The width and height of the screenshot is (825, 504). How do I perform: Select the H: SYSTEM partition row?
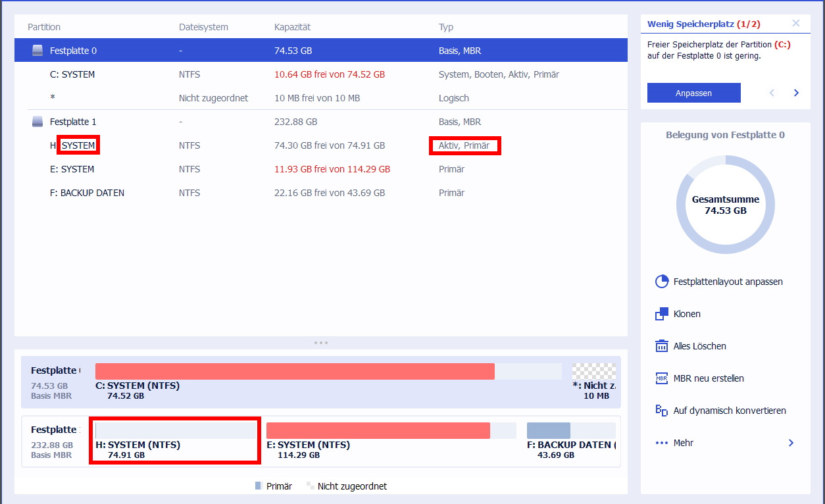coord(321,145)
